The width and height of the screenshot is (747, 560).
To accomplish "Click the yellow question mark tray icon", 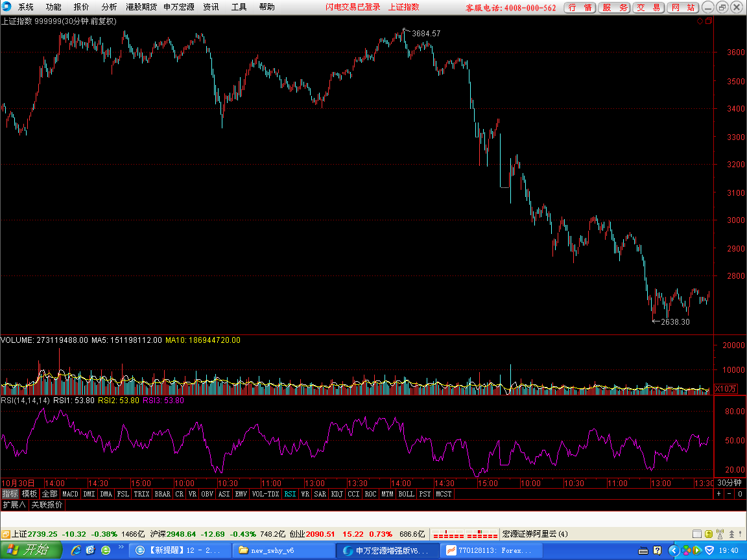I will [x=658, y=551].
